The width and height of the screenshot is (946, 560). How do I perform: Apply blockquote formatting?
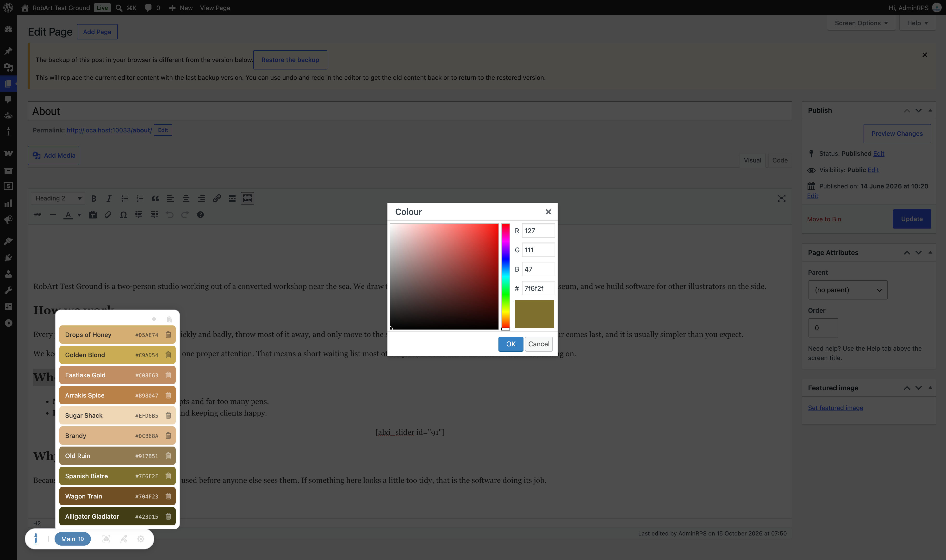(x=155, y=198)
